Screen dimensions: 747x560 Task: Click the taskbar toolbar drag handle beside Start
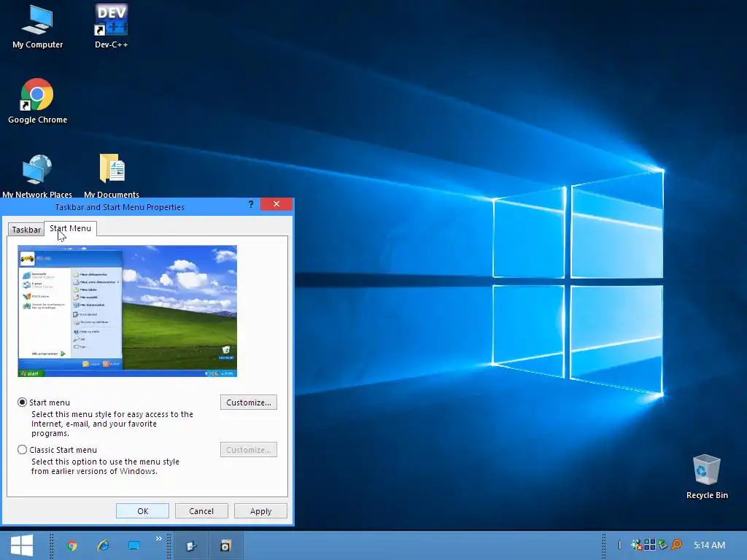click(52, 545)
